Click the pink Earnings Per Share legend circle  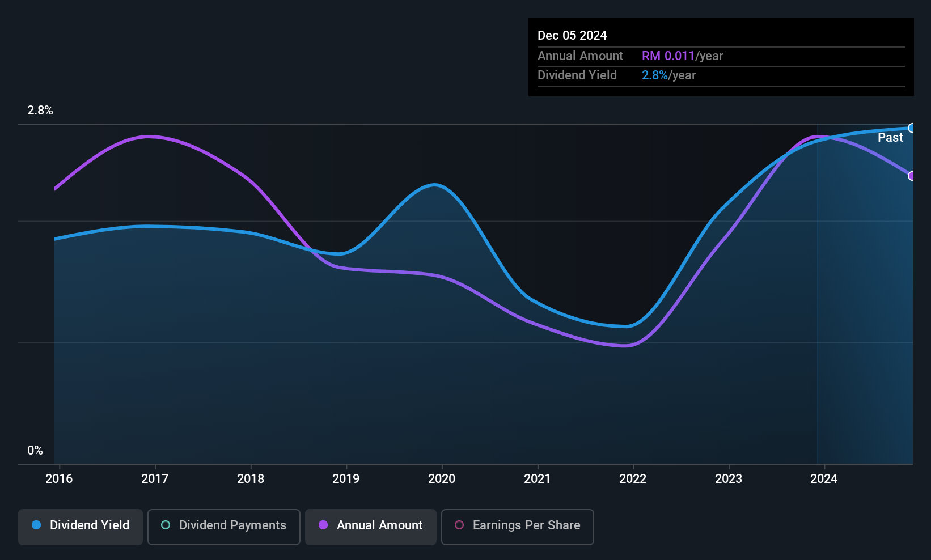(x=459, y=525)
